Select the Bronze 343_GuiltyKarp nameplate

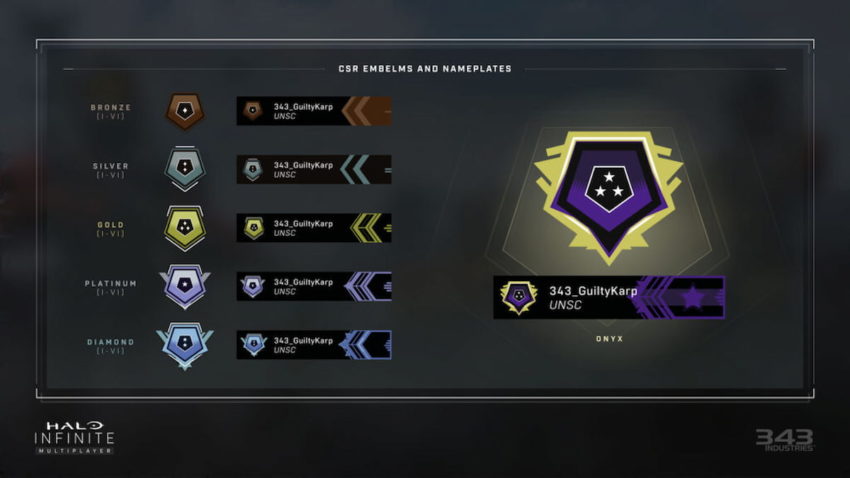(x=314, y=111)
